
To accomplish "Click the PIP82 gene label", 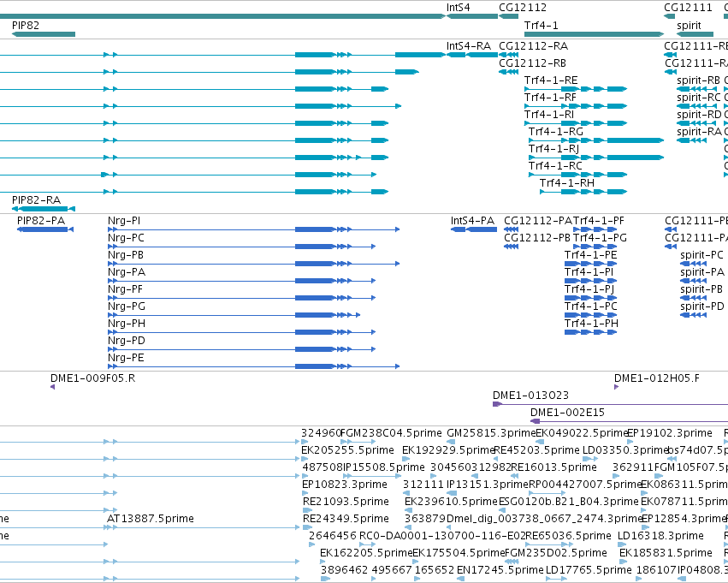I will coord(26,25).
